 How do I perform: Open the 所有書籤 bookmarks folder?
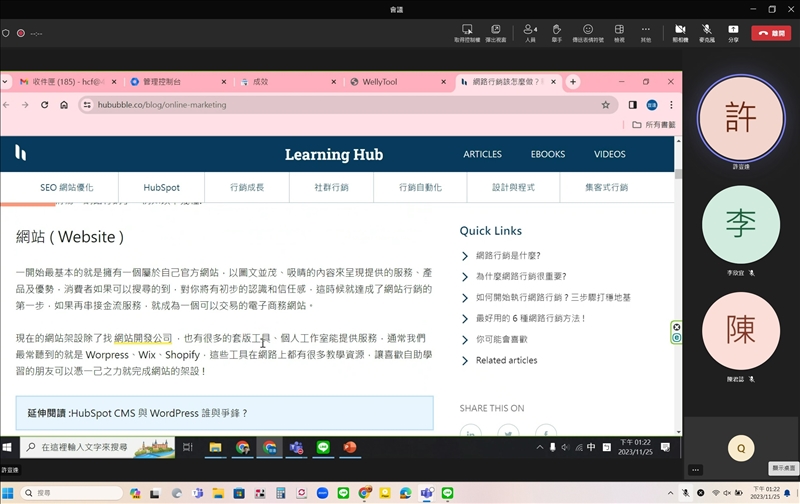(654, 125)
